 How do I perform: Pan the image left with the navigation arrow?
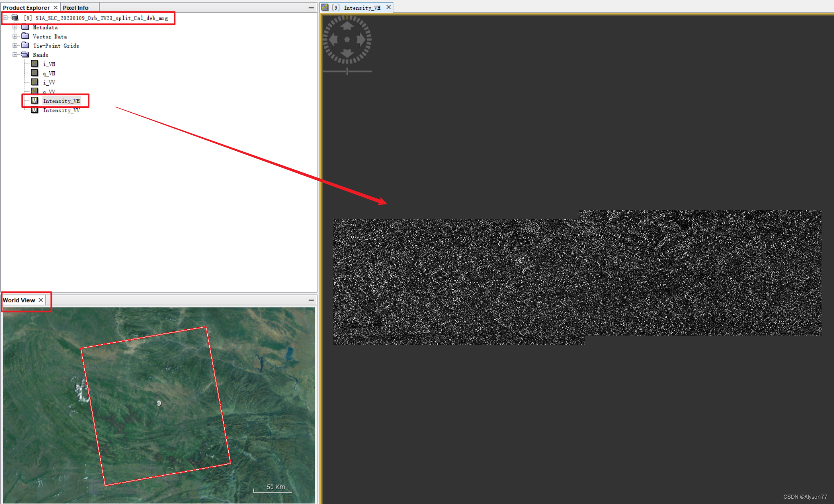coord(334,40)
